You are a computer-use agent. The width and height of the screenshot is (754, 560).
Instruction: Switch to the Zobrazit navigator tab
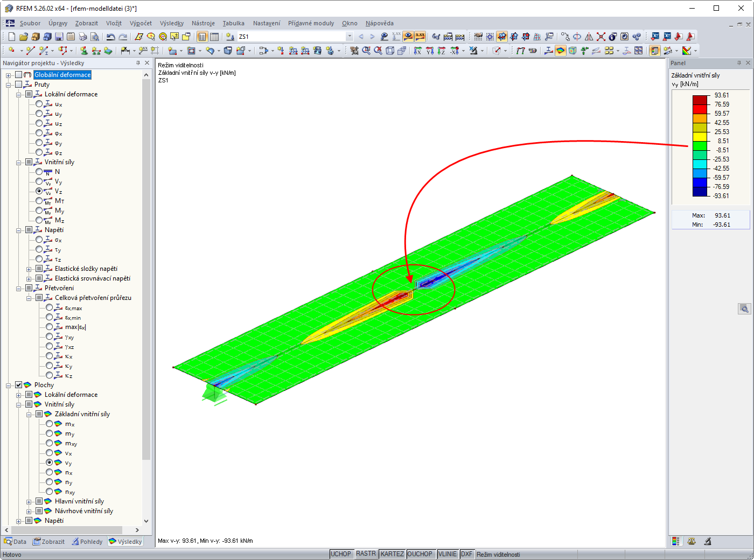click(48, 542)
